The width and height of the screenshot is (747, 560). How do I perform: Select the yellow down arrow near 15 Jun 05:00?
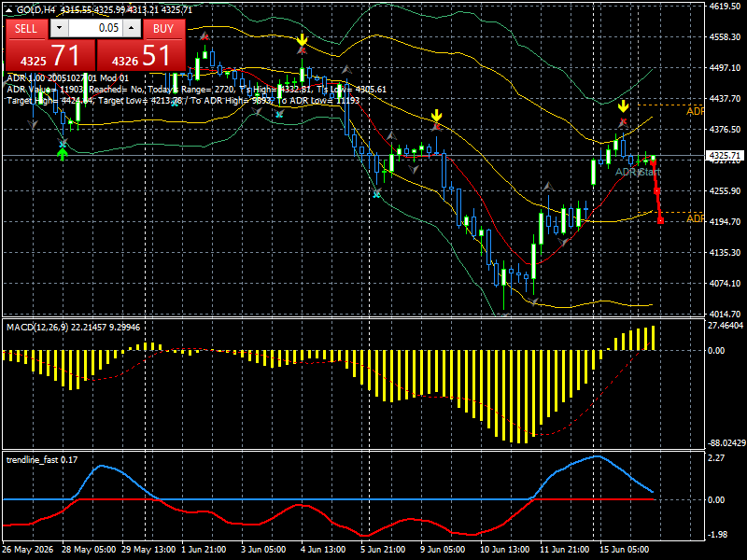click(x=623, y=106)
